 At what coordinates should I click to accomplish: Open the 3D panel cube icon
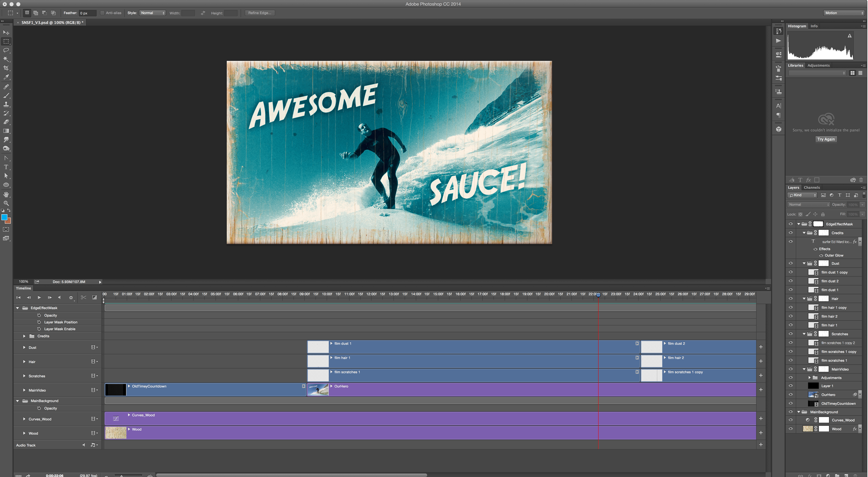(x=778, y=129)
